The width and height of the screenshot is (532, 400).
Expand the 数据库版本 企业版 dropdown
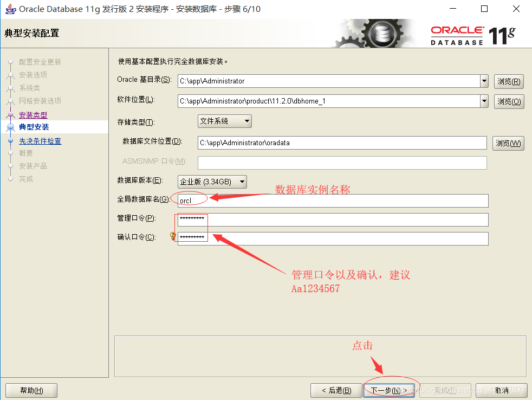pos(212,182)
